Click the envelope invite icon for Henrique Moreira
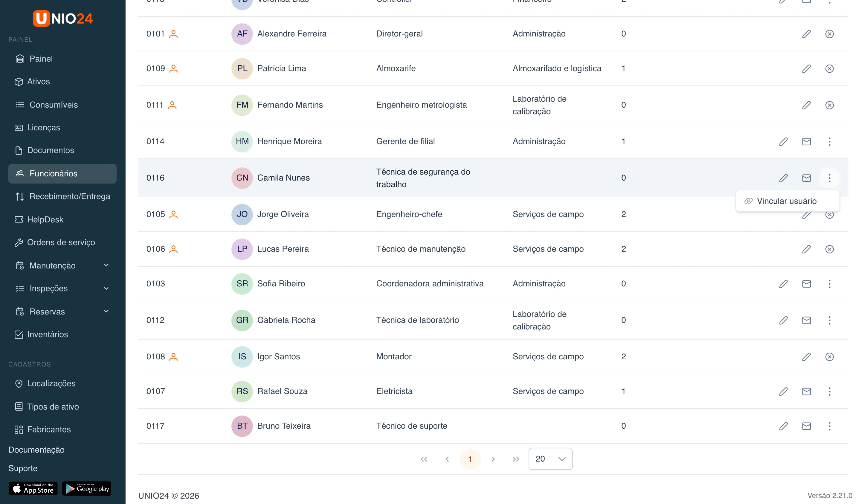The width and height of the screenshot is (861, 504). click(x=806, y=141)
